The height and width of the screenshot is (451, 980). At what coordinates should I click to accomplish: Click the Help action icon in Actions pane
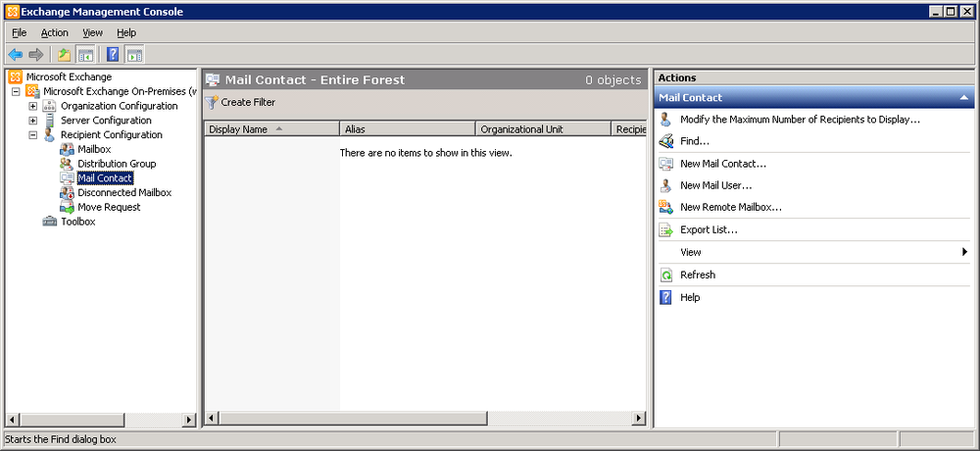tap(666, 298)
